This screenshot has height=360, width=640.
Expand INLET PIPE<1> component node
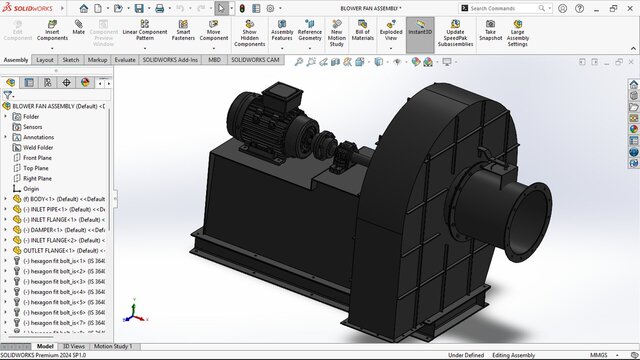(x=6, y=209)
